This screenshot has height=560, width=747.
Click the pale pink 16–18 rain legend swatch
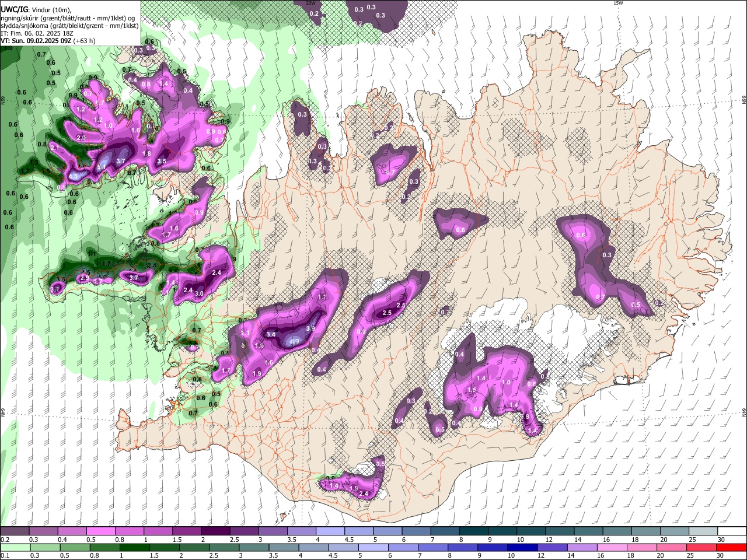[612, 547]
